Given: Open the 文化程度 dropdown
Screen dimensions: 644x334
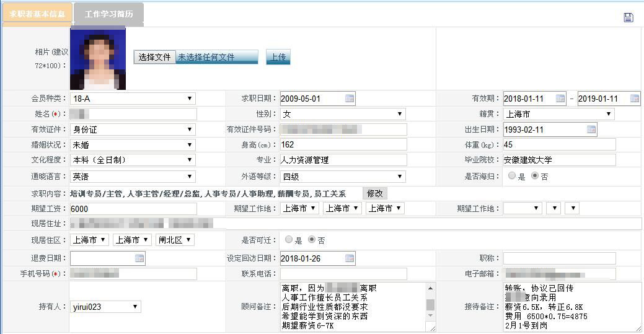Looking at the screenshot, I should [x=133, y=160].
